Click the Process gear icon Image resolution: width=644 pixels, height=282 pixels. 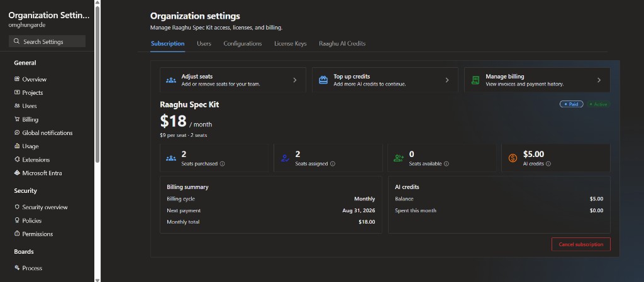[17, 268]
